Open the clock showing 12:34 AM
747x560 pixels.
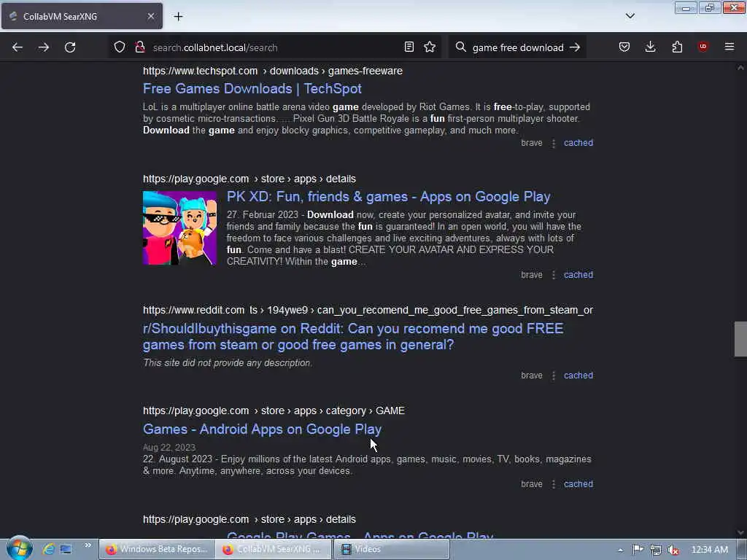pos(709,550)
